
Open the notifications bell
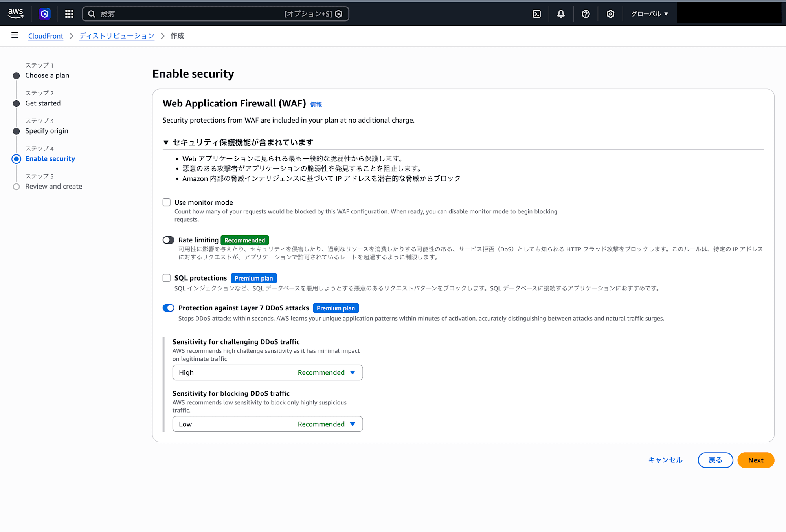pyautogui.click(x=561, y=14)
